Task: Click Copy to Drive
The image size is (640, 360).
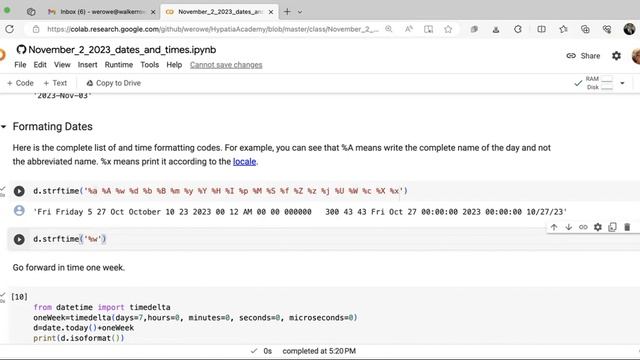Action: coord(113,83)
